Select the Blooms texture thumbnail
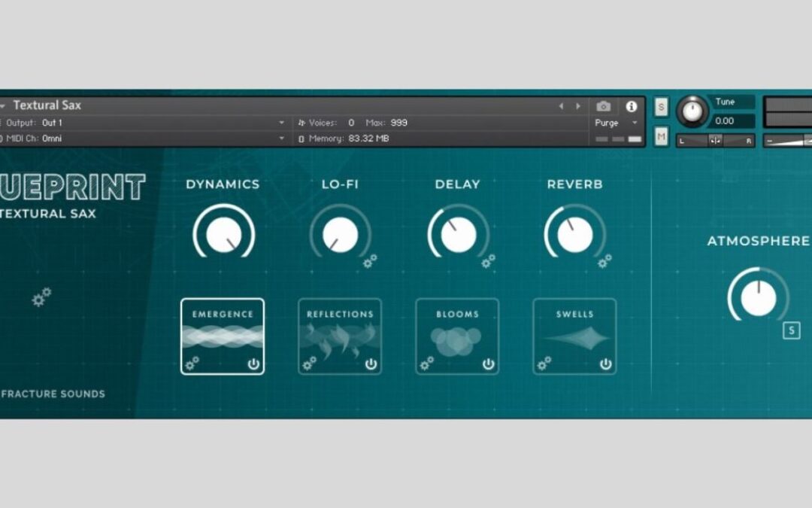The image size is (812, 508). pyautogui.click(x=457, y=336)
